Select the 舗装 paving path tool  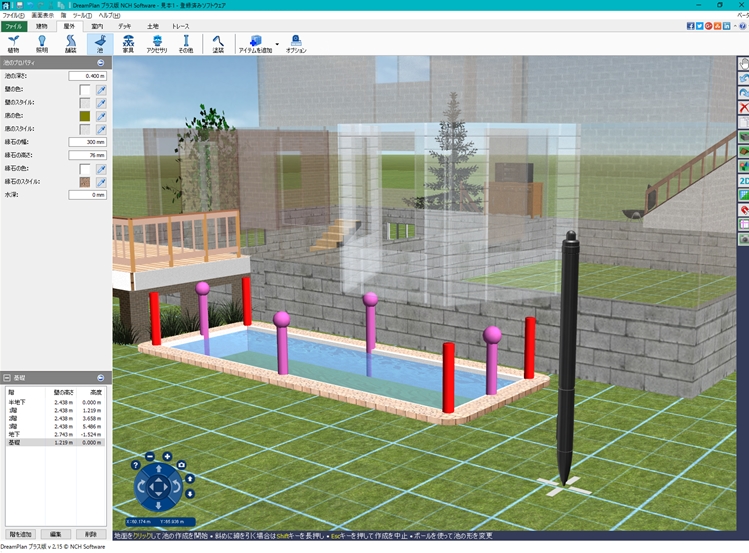click(x=71, y=43)
